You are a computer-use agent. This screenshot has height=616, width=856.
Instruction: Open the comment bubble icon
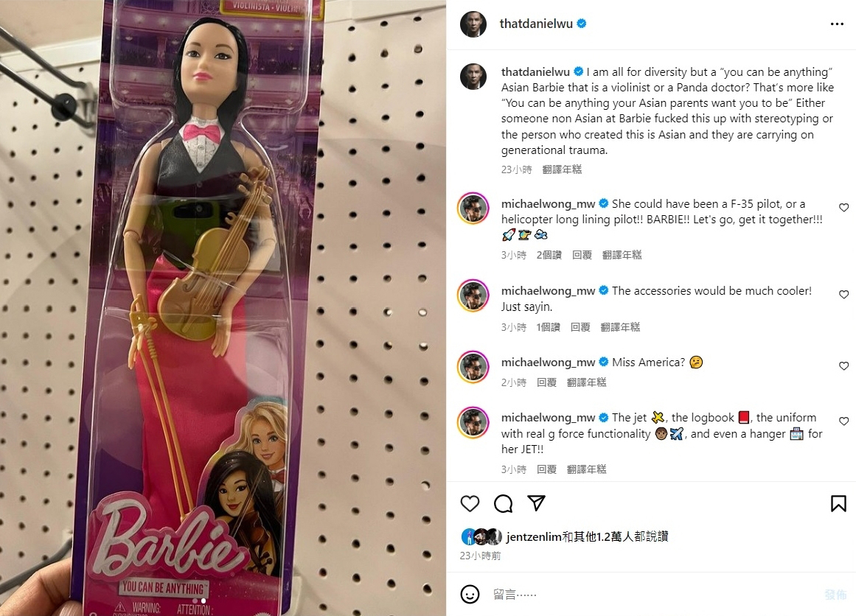[503, 503]
